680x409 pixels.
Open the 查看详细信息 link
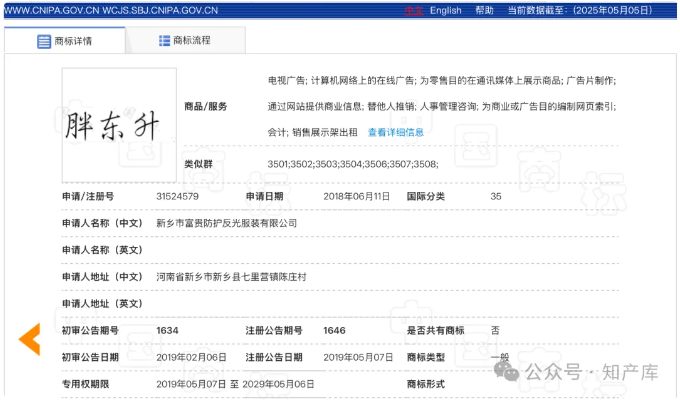[395, 132]
